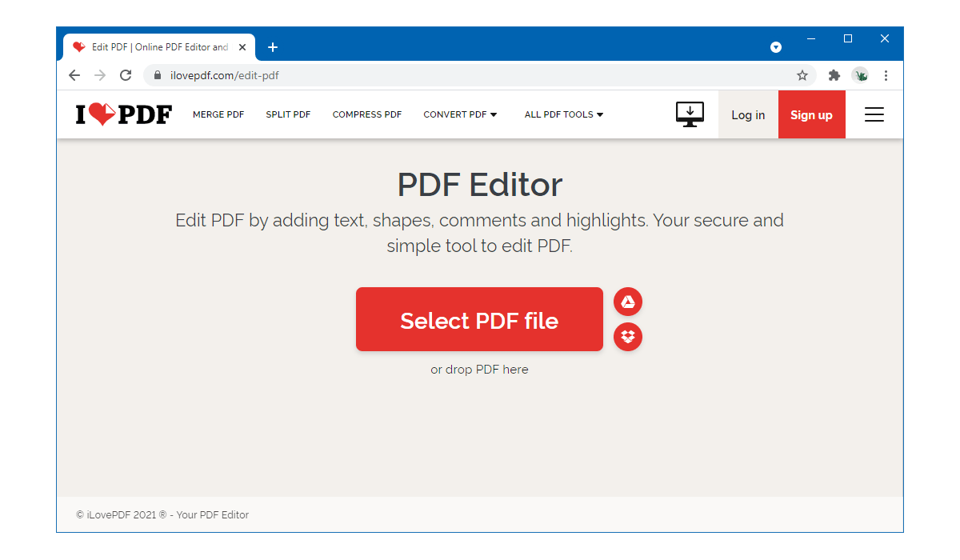Open the browser extensions puzzle icon
Screen dimensions: 960x560
834,75
